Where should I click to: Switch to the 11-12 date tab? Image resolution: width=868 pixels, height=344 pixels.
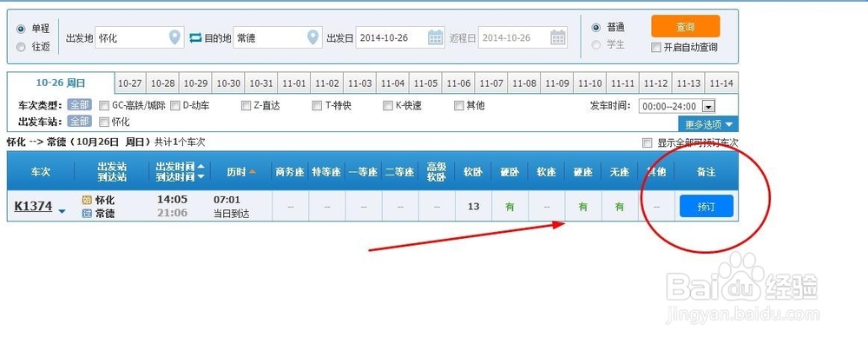pos(655,83)
